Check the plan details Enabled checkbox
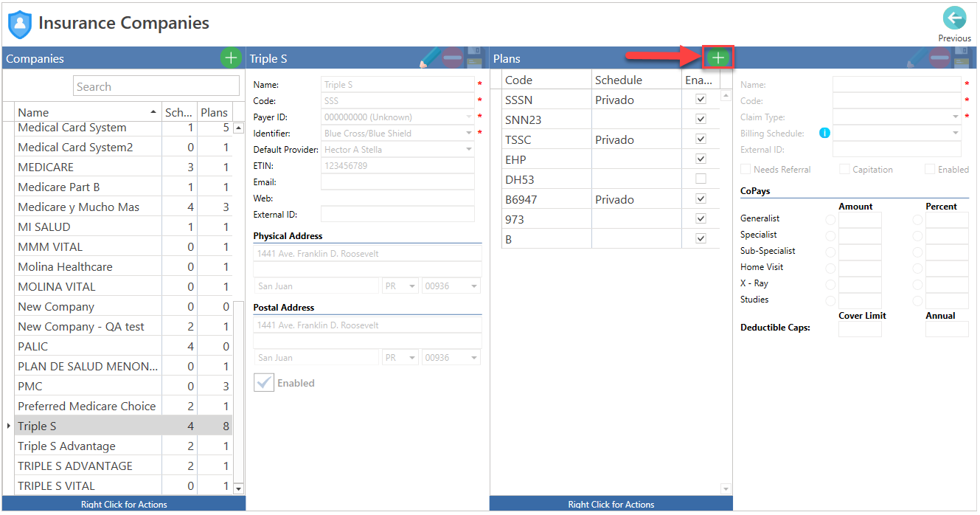 coord(930,169)
